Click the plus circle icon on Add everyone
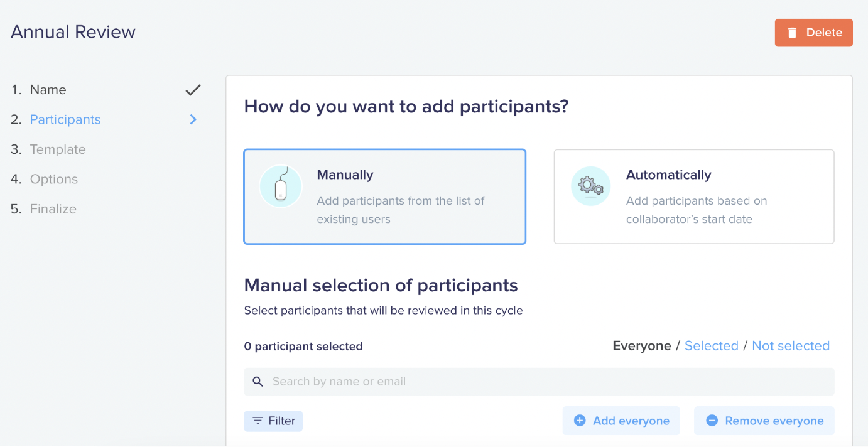The width and height of the screenshot is (868, 447). 580,421
